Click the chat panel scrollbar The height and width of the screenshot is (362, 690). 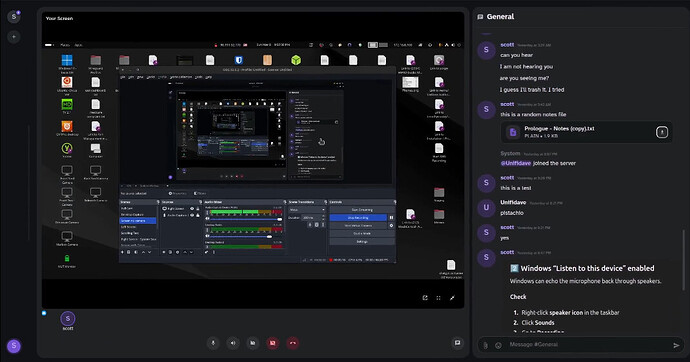tap(684, 260)
